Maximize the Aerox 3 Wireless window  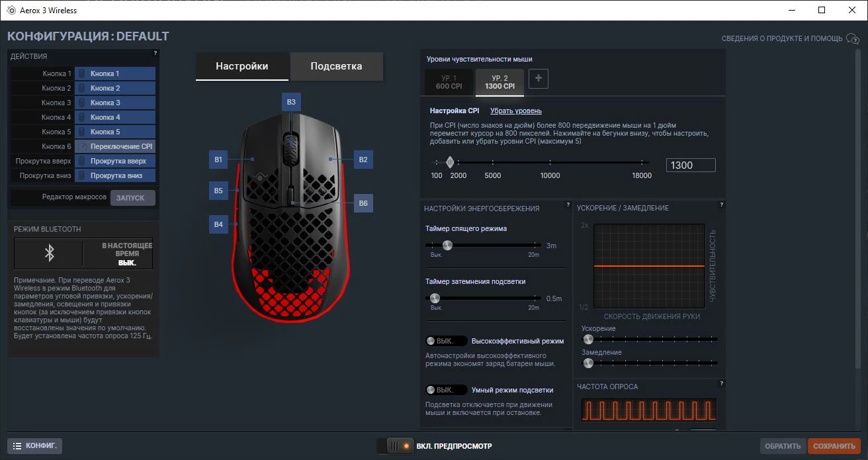pos(821,10)
